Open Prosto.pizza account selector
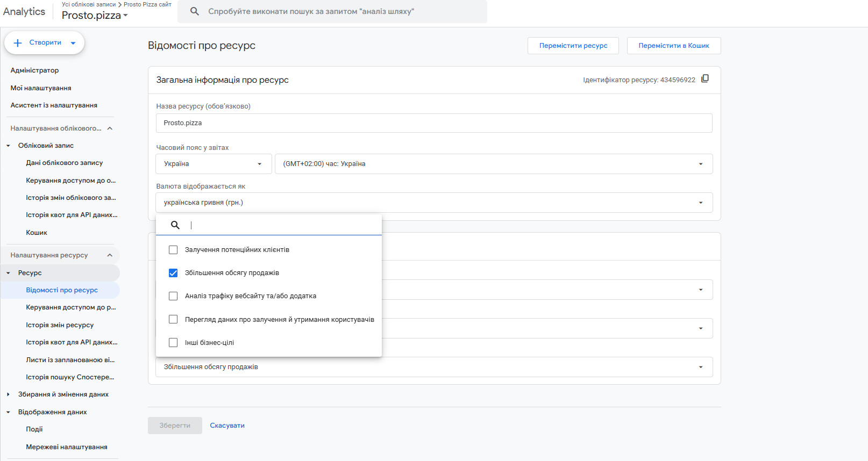Viewport: 868px width, 461px height. (95, 16)
